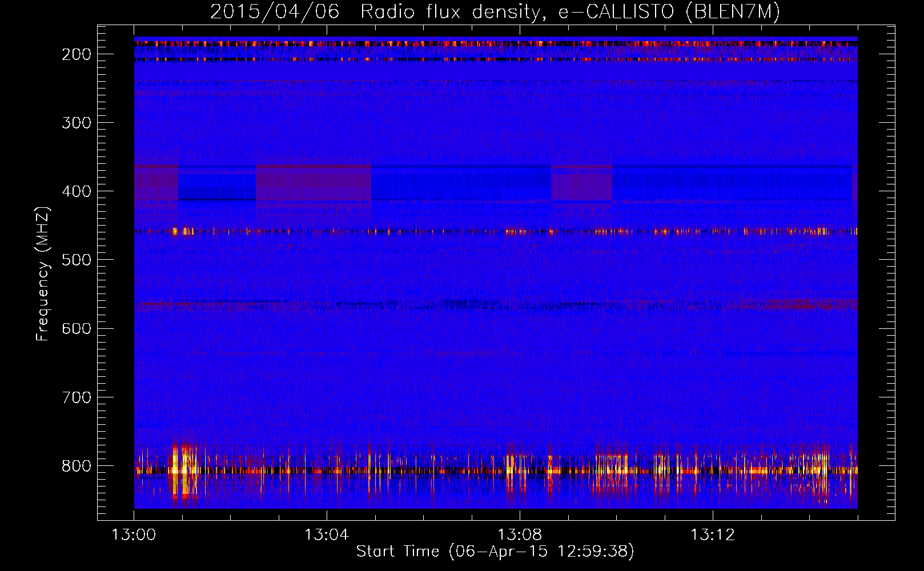This screenshot has height=571, width=924.
Task: Click the 300 frequency tick label
Action: 77,123
